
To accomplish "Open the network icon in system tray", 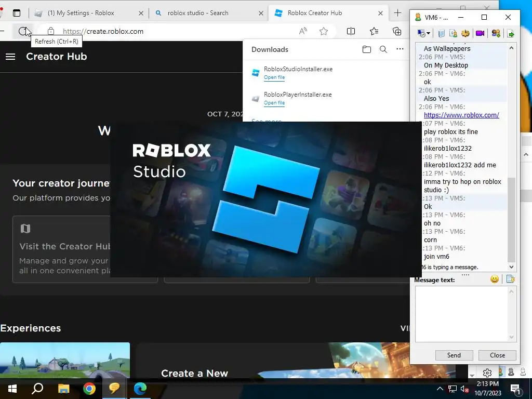I will click(453, 389).
